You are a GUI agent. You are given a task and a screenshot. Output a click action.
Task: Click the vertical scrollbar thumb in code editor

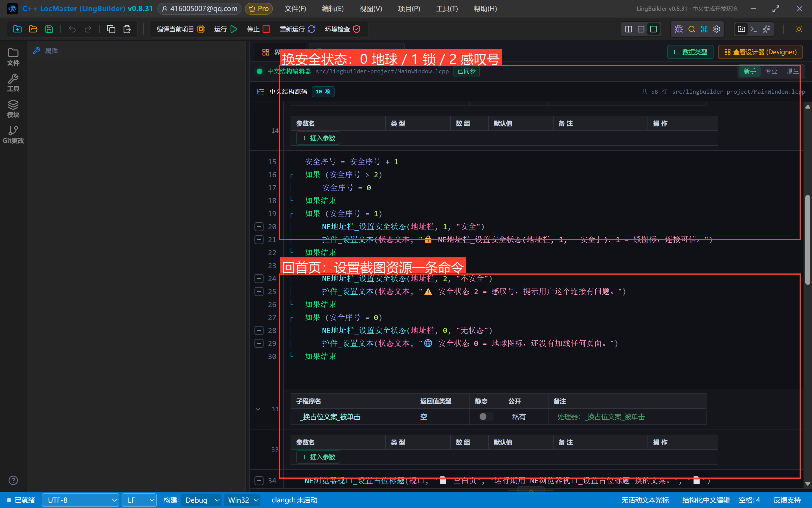click(808, 240)
